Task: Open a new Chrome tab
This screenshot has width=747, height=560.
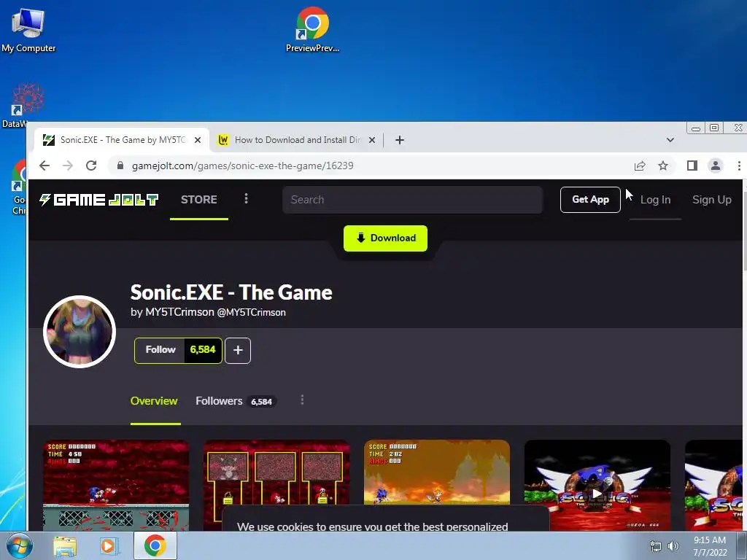Action: pos(400,140)
